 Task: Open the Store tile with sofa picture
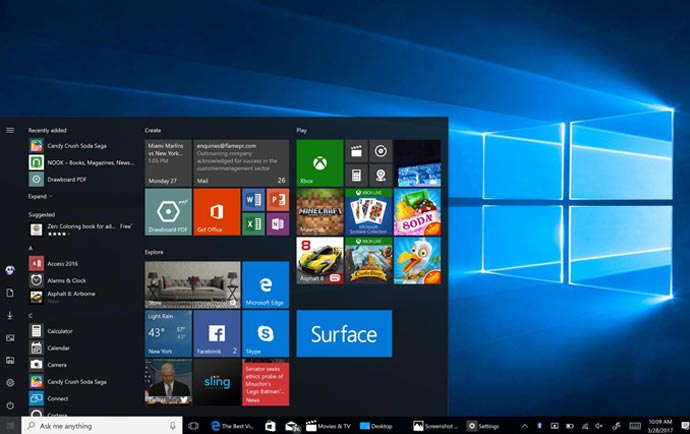(193, 285)
